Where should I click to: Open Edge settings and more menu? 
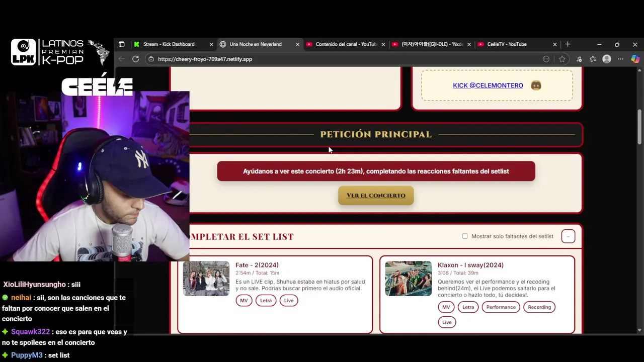pos(620,59)
